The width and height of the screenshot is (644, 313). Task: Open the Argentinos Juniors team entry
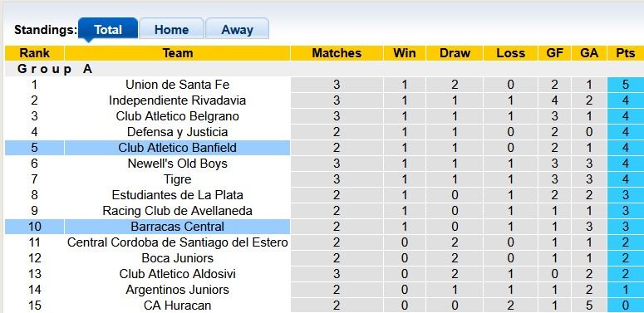pos(178,290)
